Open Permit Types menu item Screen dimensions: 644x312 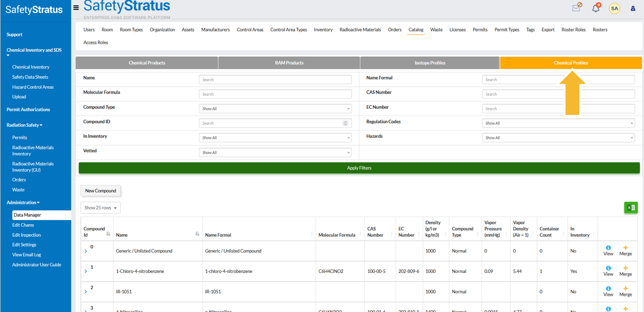click(507, 30)
